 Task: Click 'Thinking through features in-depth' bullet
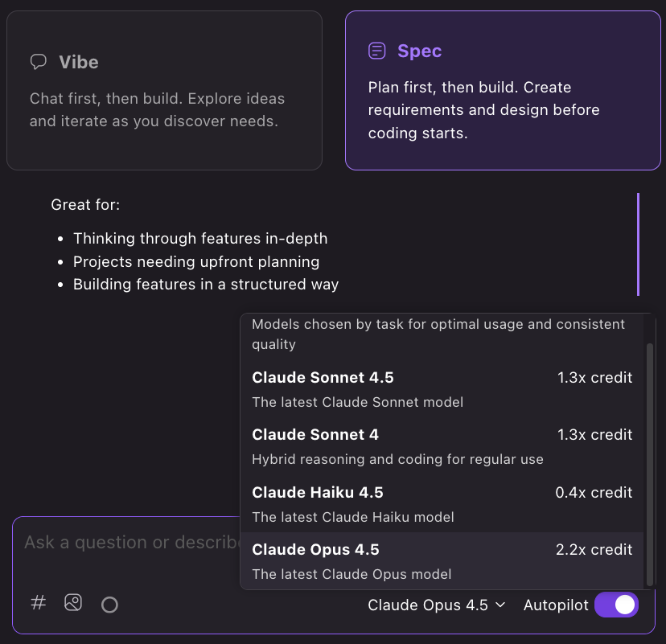click(200, 239)
